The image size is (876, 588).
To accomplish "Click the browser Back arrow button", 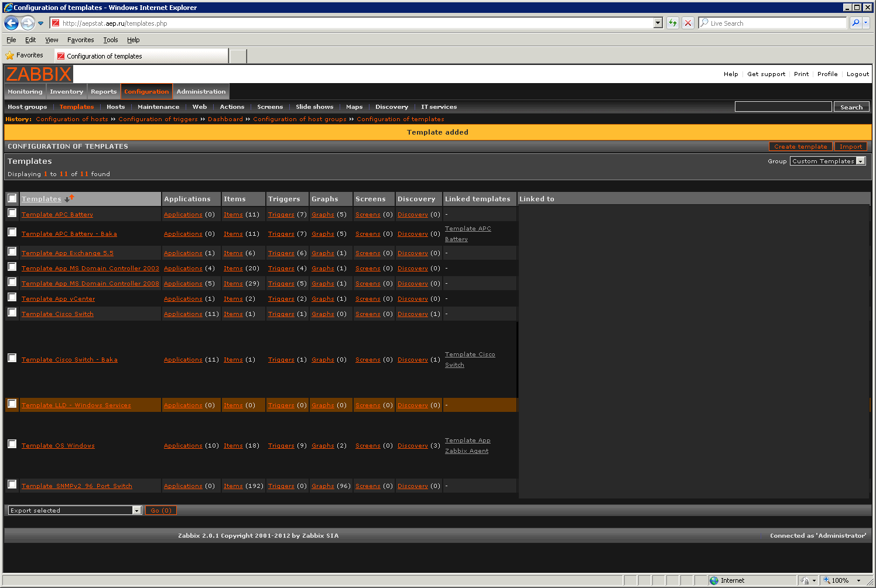I will pyautogui.click(x=11, y=23).
